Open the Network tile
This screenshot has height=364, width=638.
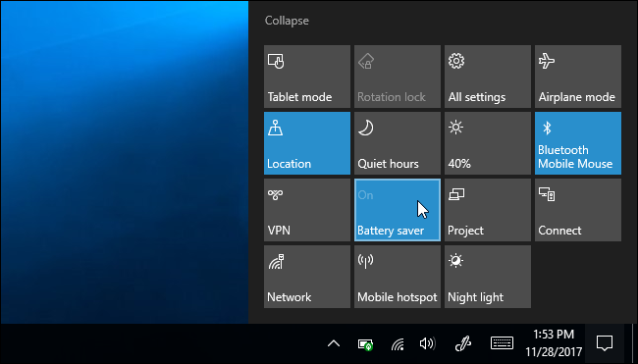[x=307, y=277]
